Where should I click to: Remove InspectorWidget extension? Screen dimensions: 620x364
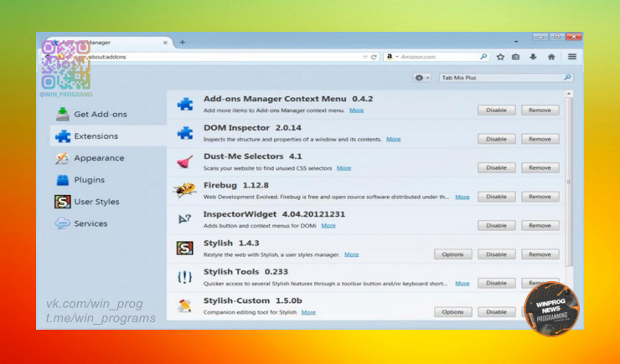coord(540,225)
